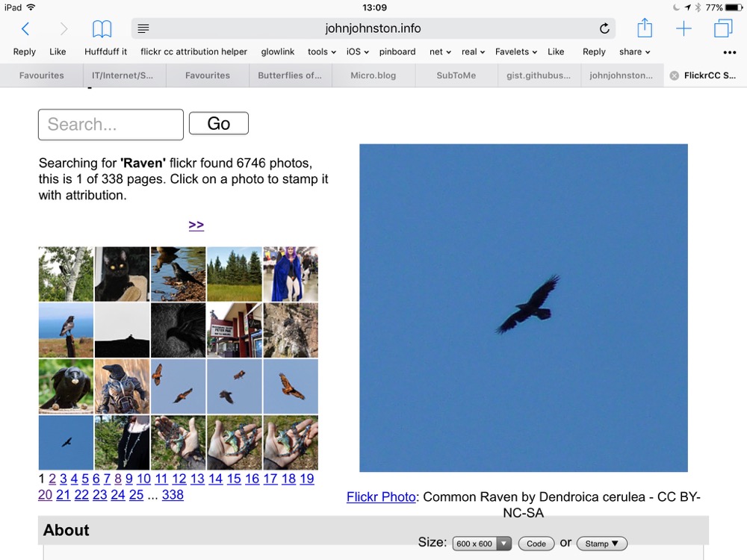This screenshot has width=747, height=560.
Task: Expand the tools bookmark folder
Action: (x=321, y=52)
